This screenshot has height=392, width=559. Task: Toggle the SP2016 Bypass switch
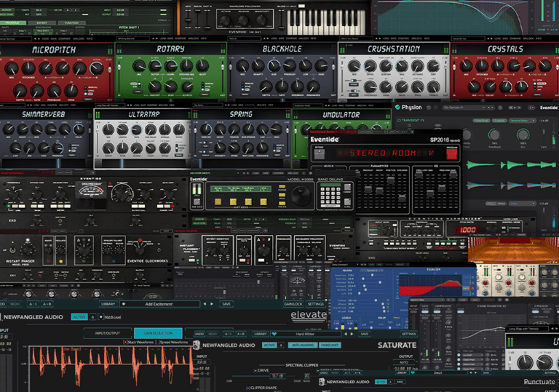319,154
